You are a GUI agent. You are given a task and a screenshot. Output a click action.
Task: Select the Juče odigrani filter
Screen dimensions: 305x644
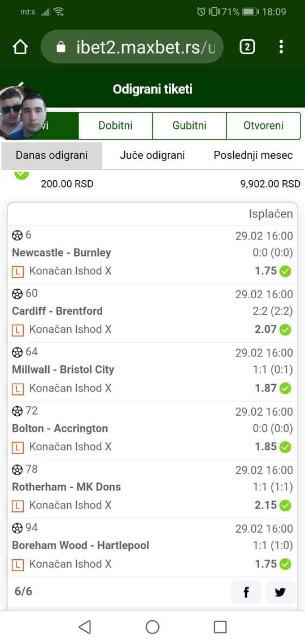point(152,155)
